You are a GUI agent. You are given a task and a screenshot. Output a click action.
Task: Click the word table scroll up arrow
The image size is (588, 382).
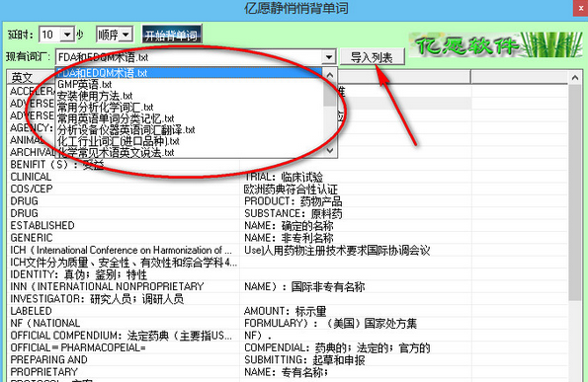click(x=575, y=78)
